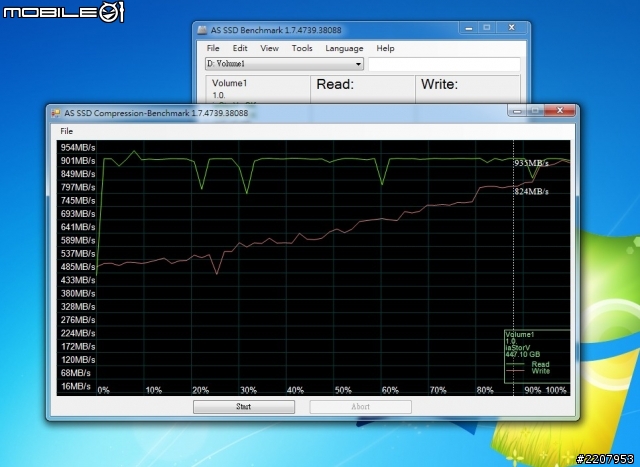Maximize the AS SSD Benchmark window
This screenshot has height=467, width=640.
[x=487, y=28]
